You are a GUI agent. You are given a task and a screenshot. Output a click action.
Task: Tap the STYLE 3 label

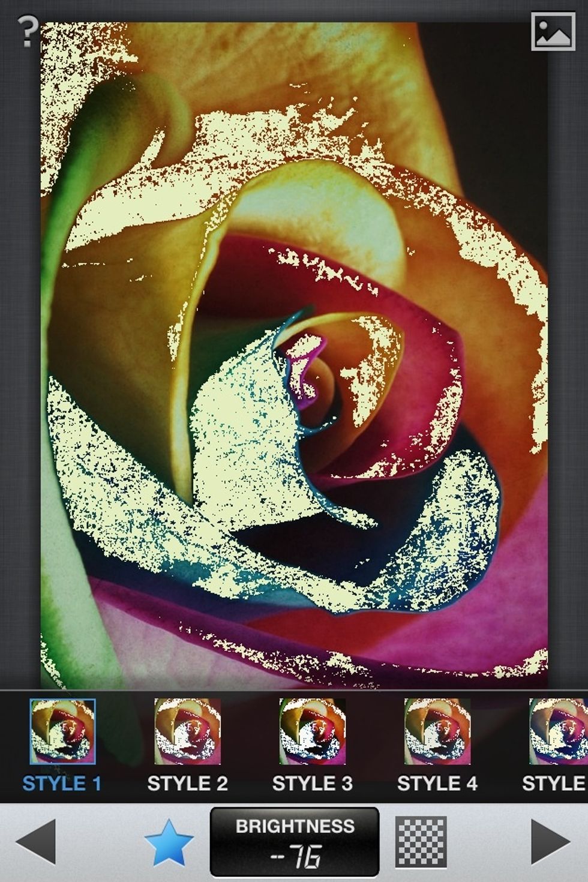(313, 784)
